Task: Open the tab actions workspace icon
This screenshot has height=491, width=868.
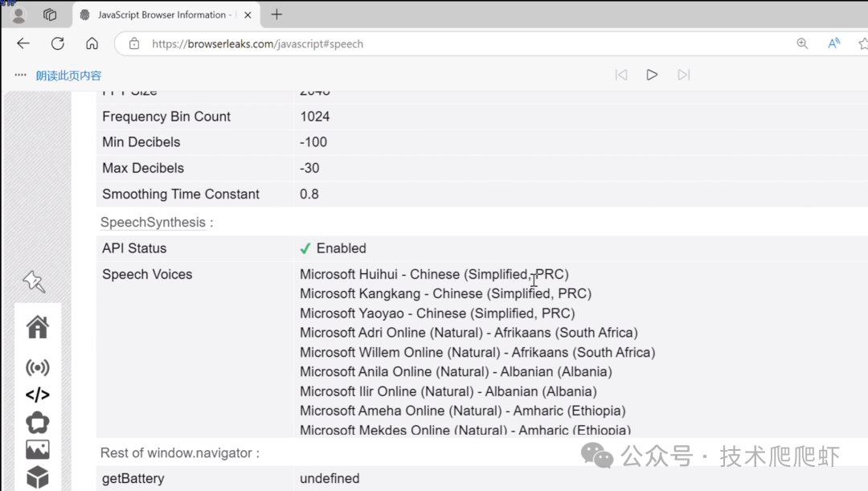Action: [x=50, y=14]
